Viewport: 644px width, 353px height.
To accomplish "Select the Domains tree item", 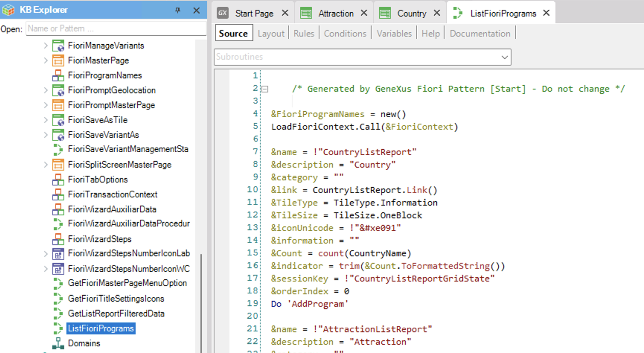I will click(84, 343).
